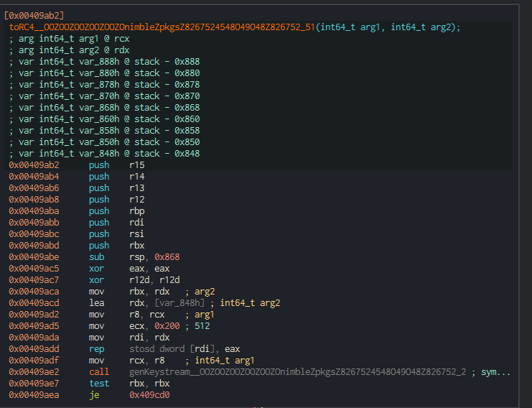Viewport: 532px width, 408px height.
Task: Follow the je jump target 0x409cd0
Action: coord(149,396)
